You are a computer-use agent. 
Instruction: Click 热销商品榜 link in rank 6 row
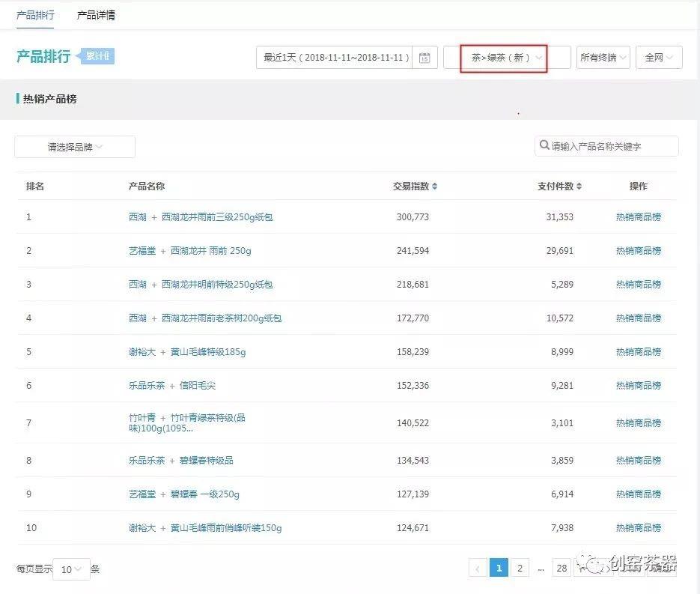(x=639, y=386)
